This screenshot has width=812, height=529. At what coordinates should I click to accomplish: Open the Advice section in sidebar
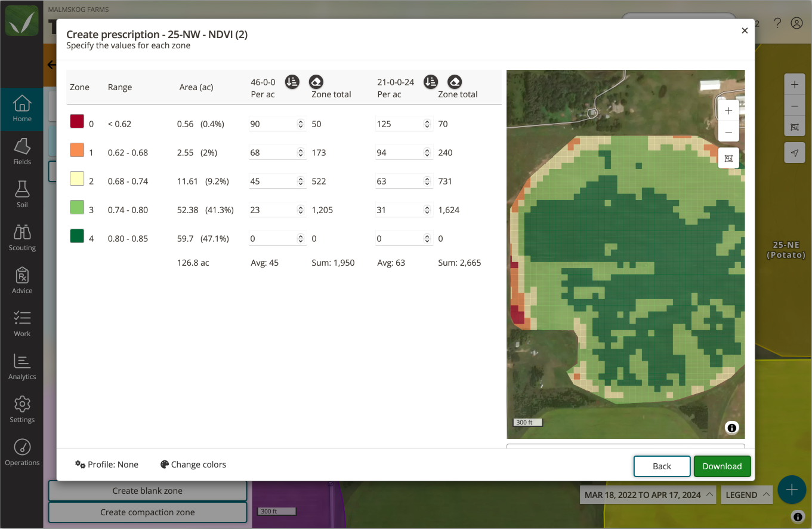click(22, 281)
